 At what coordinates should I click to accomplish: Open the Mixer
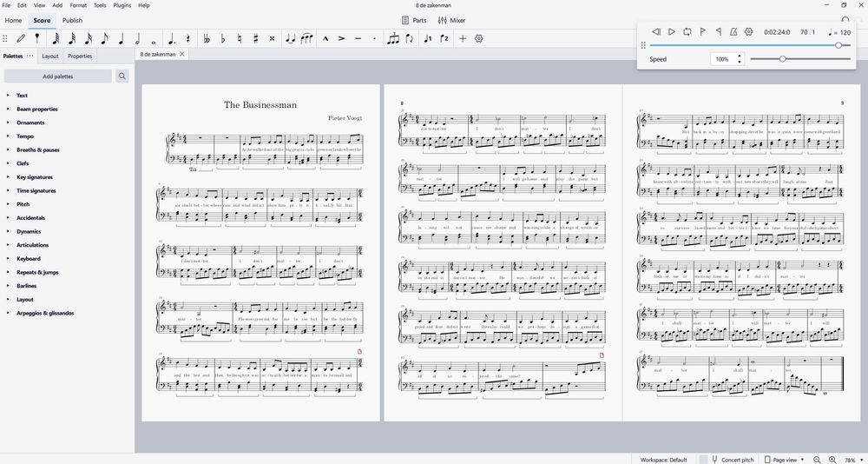tap(451, 21)
